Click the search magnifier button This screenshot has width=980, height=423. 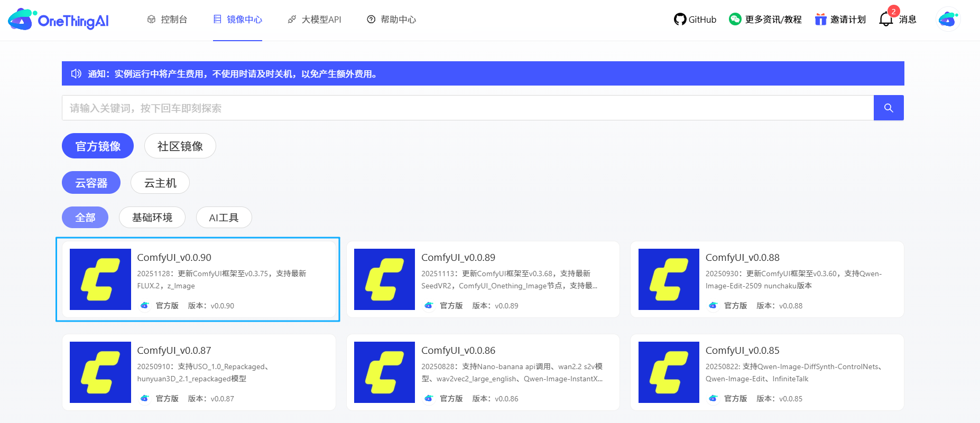tap(889, 108)
